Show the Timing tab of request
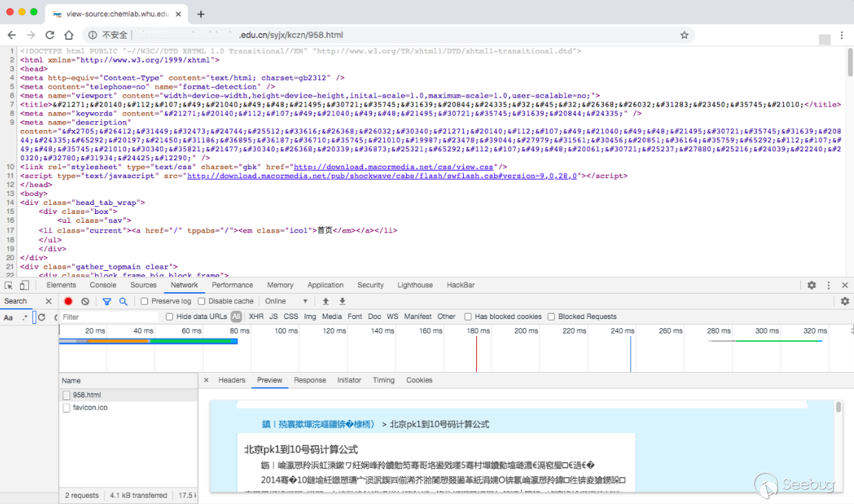The height and width of the screenshot is (504, 854). pyautogui.click(x=384, y=380)
